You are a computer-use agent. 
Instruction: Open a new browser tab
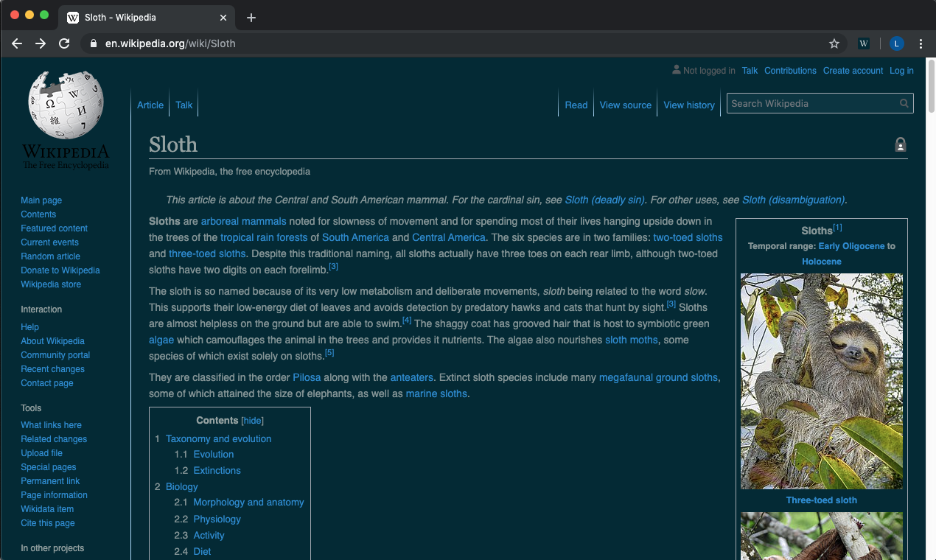251,16
